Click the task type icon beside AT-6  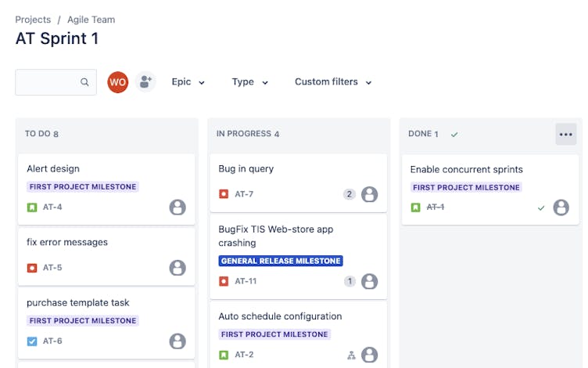pos(32,341)
